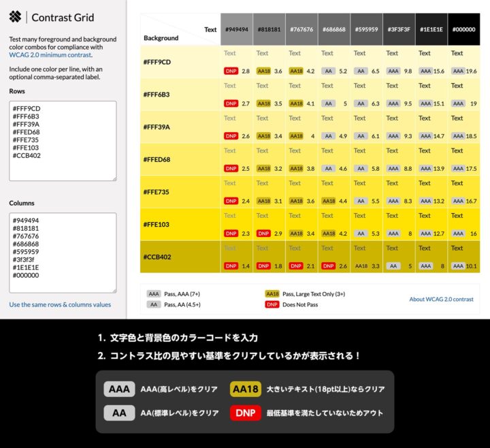
Task: Select the #686868 column header swatch
Action: click(334, 29)
